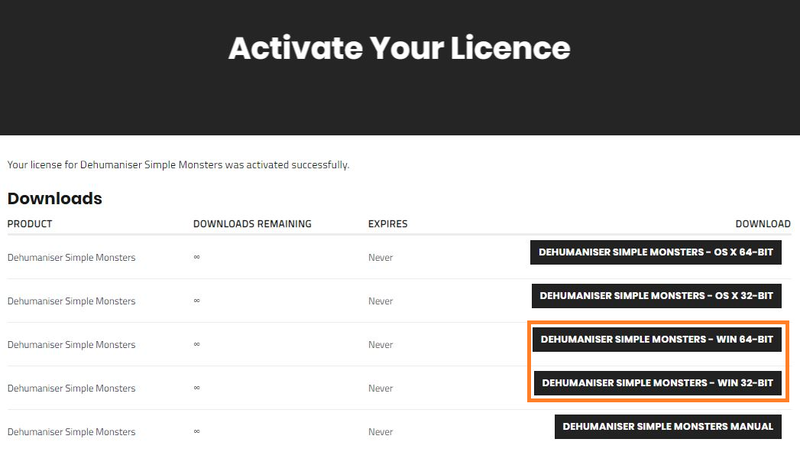Click the EXPIRES column header
This screenshot has height=452, width=800.
tap(387, 224)
